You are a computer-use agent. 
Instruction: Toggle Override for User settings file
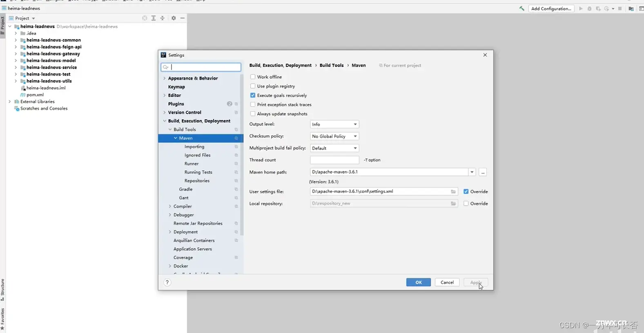(466, 192)
